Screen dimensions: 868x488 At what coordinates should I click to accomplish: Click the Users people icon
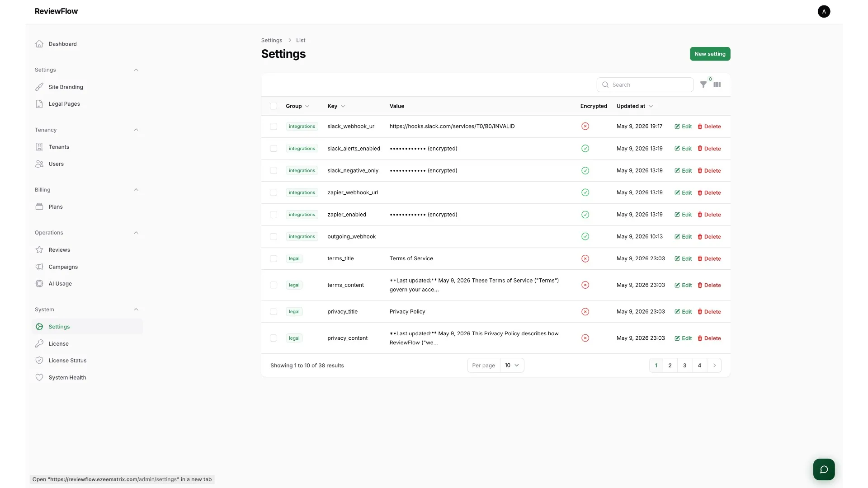(39, 164)
